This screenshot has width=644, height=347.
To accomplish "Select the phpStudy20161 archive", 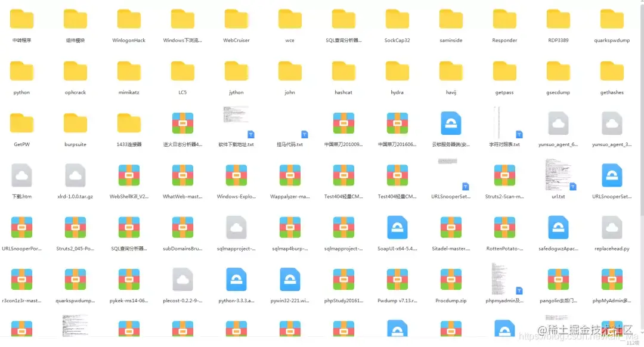I will pyautogui.click(x=344, y=279).
